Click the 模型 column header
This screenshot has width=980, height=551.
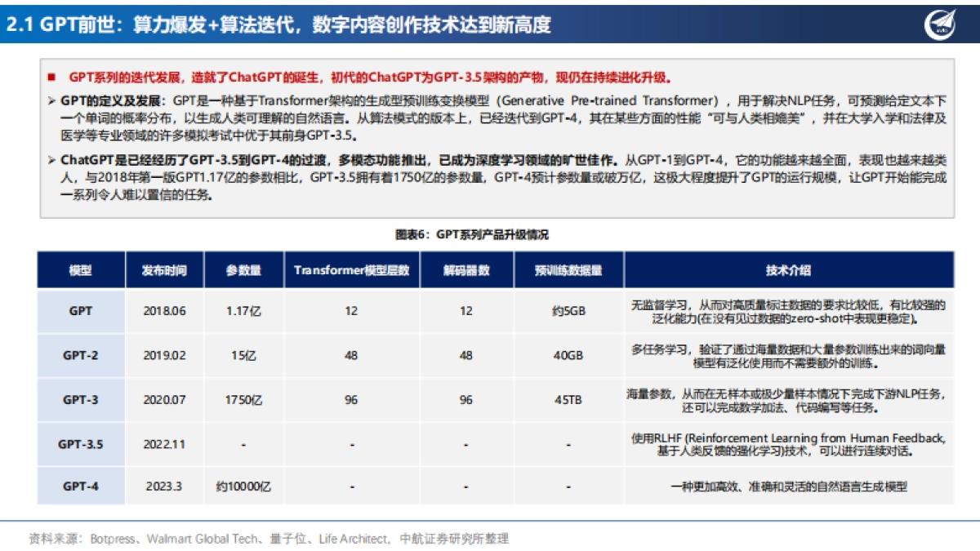(79, 269)
